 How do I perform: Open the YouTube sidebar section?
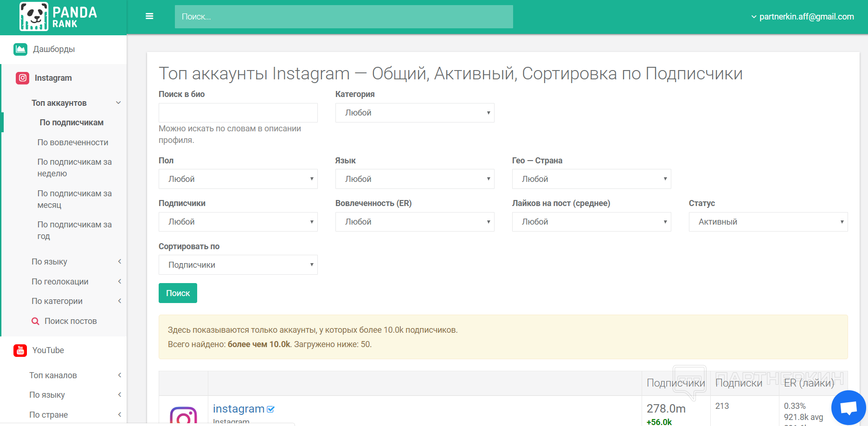pos(48,350)
